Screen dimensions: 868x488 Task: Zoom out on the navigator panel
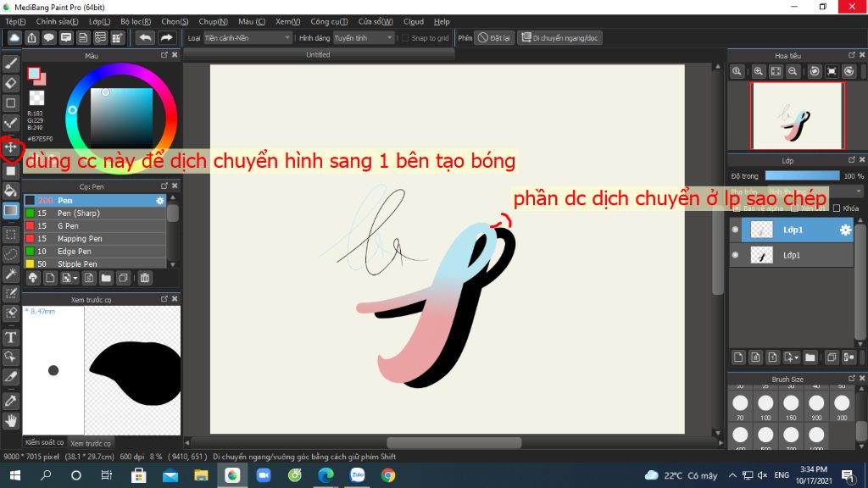793,71
